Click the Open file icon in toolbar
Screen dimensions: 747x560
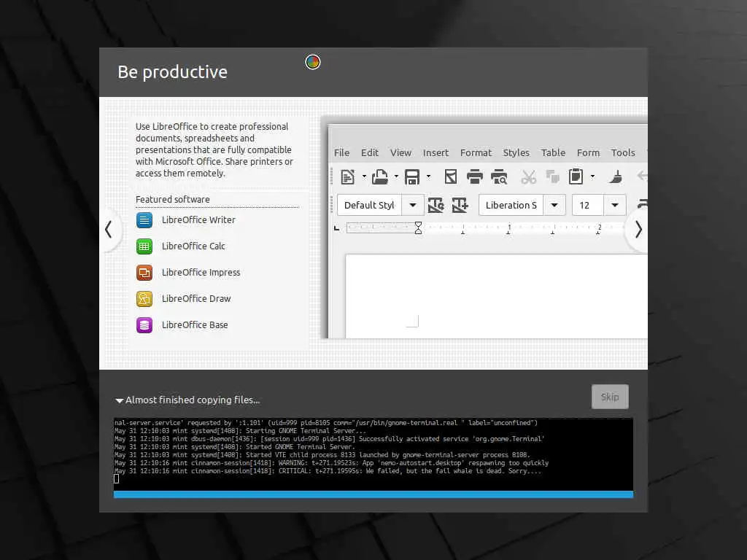pyautogui.click(x=379, y=176)
